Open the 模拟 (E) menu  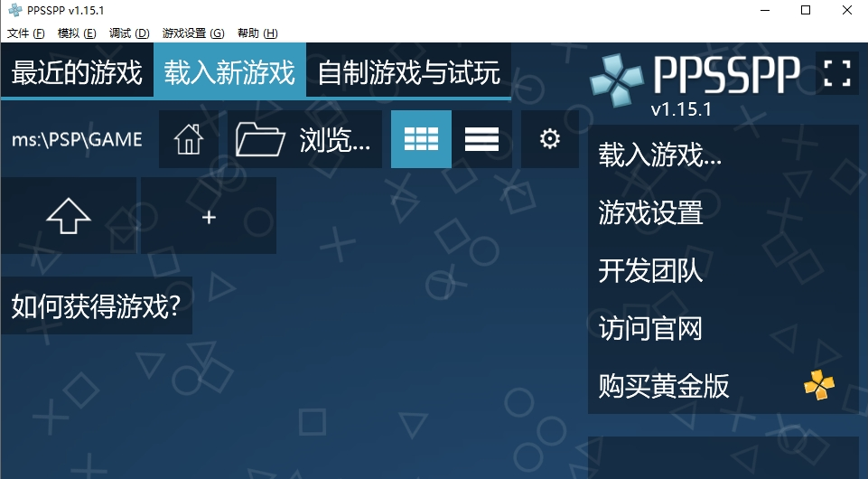point(77,33)
